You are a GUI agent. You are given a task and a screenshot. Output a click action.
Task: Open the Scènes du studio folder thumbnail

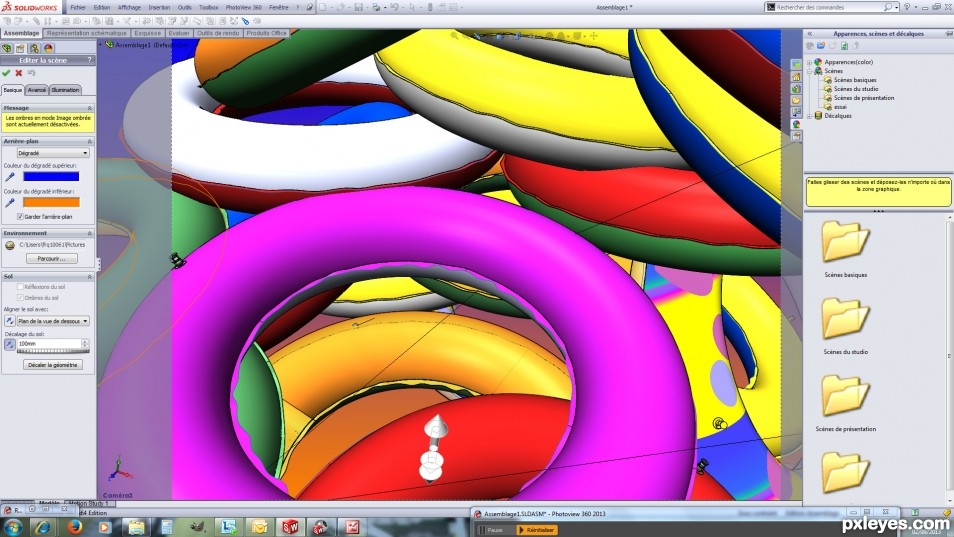[x=845, y=318]
